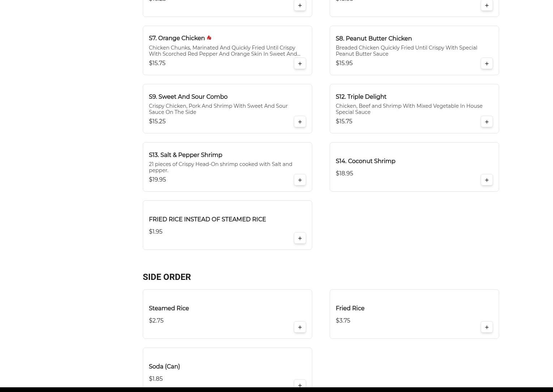
Task: Add S9. Sweet And Sour Combo to order
Action: pos(300,122)
